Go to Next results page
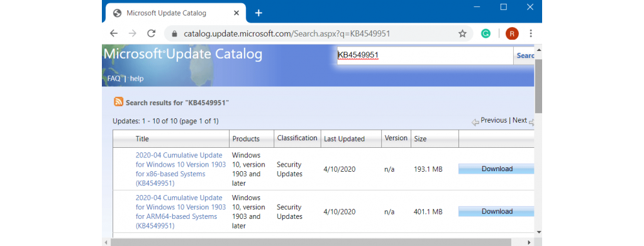 coord(519,120)
